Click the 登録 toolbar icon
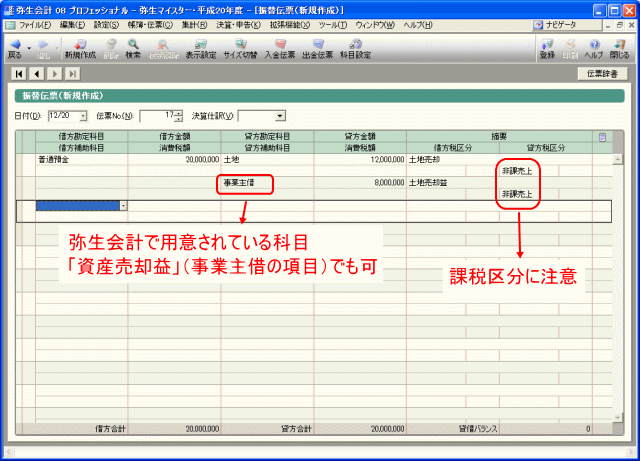 547,48
